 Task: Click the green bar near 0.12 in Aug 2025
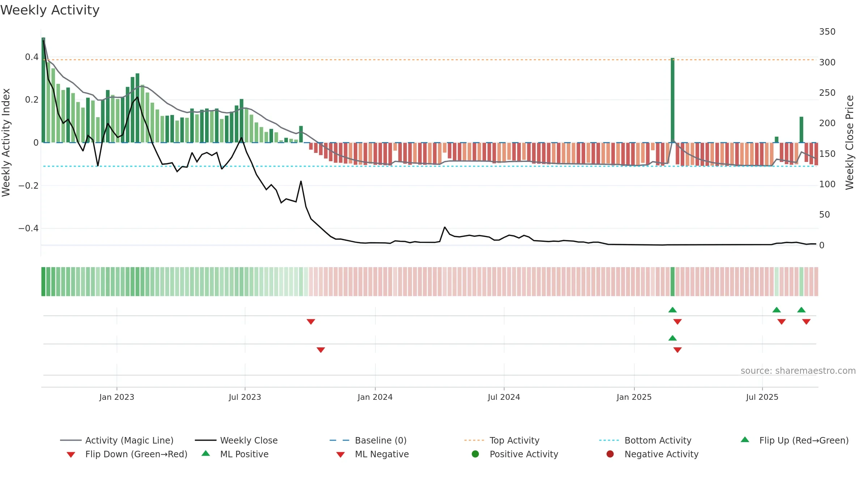(801, 130)
